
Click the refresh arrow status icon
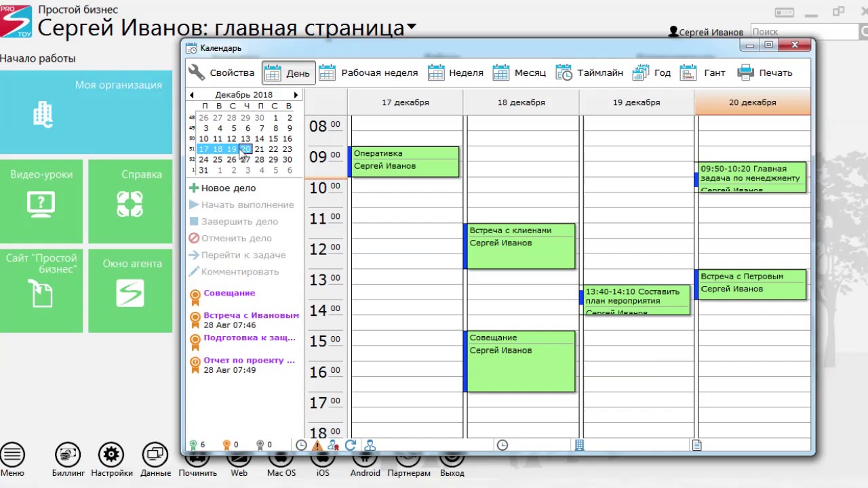pyautogui.click(x=351, y=445)
